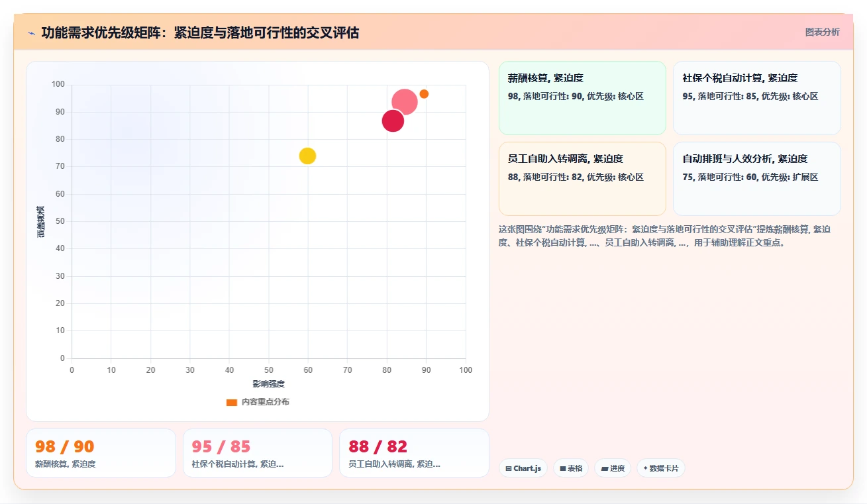Click the text 95, 落地可行性: 85, 优先级: 核心区
Image resolution: width=867 pixels, height=504 pixels.
click(750, 97)
